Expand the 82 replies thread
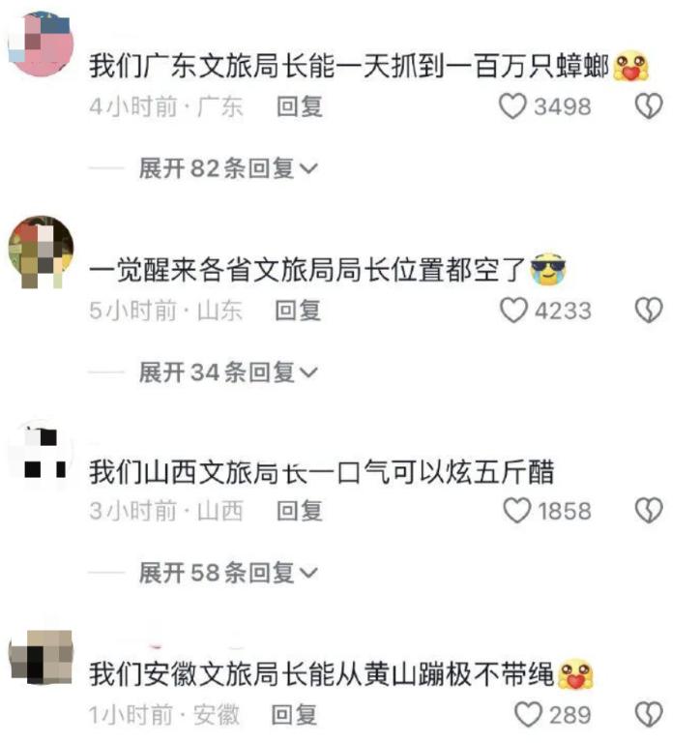 pyautogui.click(x=228, y=168)
